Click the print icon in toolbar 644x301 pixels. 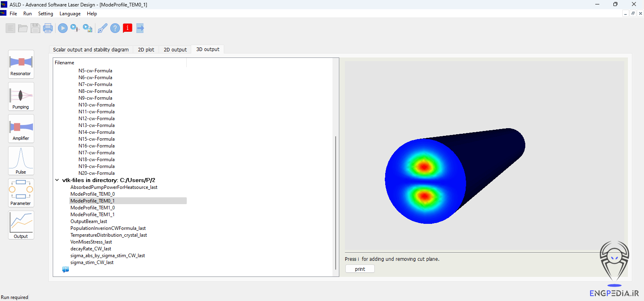point(48,28)
